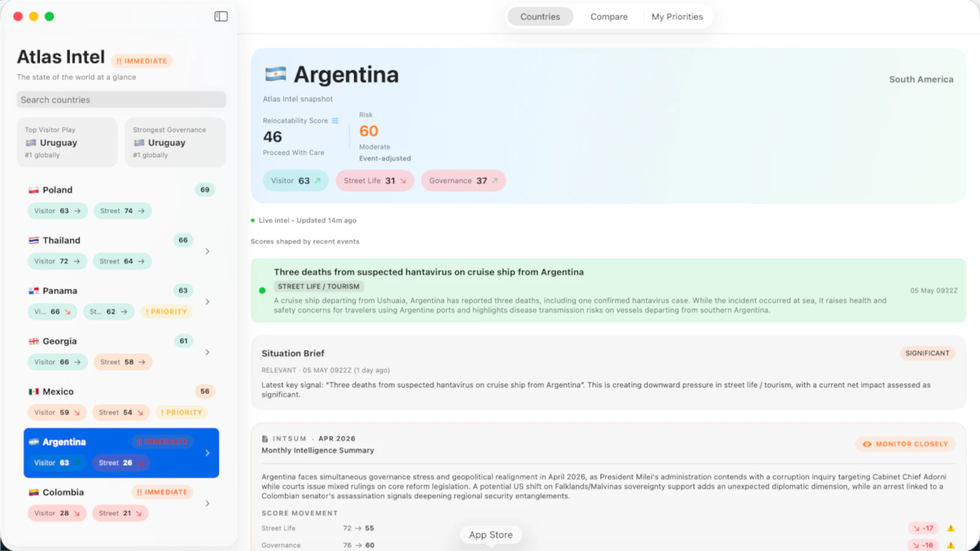The width and height of the screenshot is (980, 551).
Task: Click the Panama flag icon
Action: tap(34, 291)
